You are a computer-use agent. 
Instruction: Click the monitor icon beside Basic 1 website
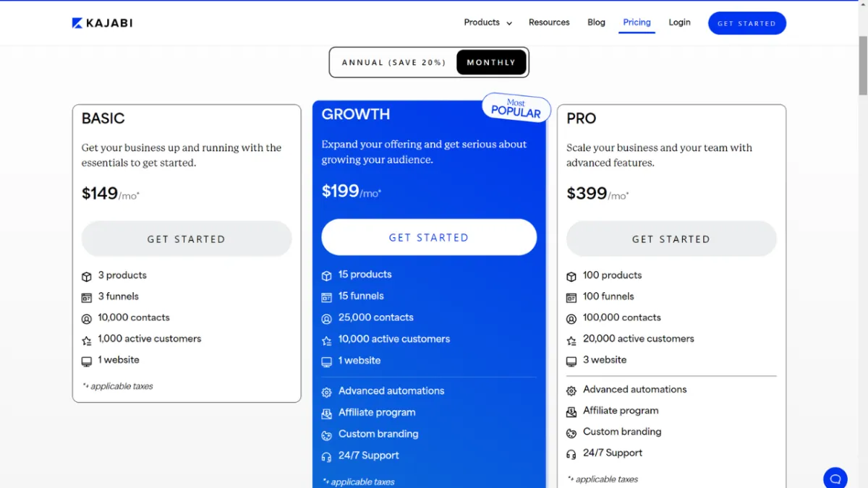pos(87,361)
